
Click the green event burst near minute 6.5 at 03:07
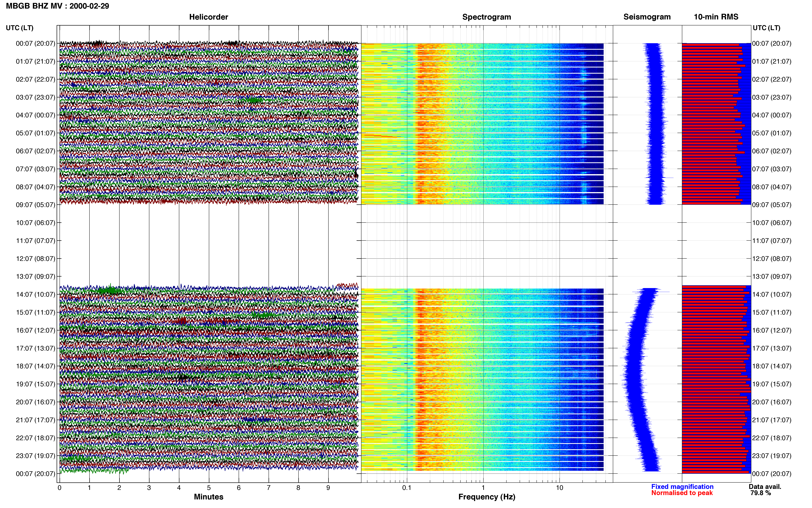click(254, 100)
